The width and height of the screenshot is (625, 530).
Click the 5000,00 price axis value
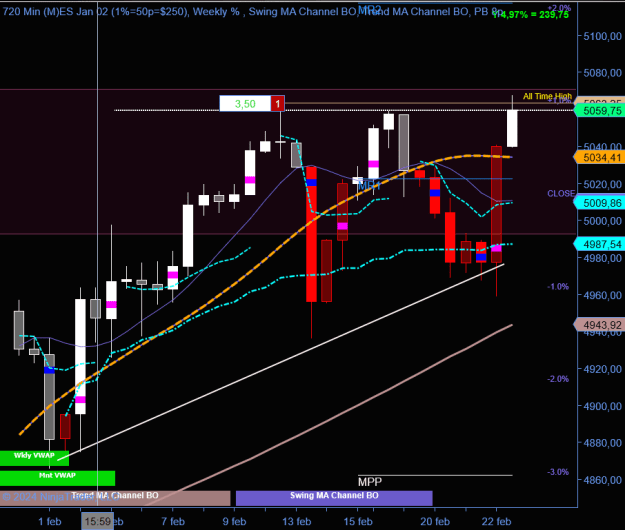[x=602, y=221]
